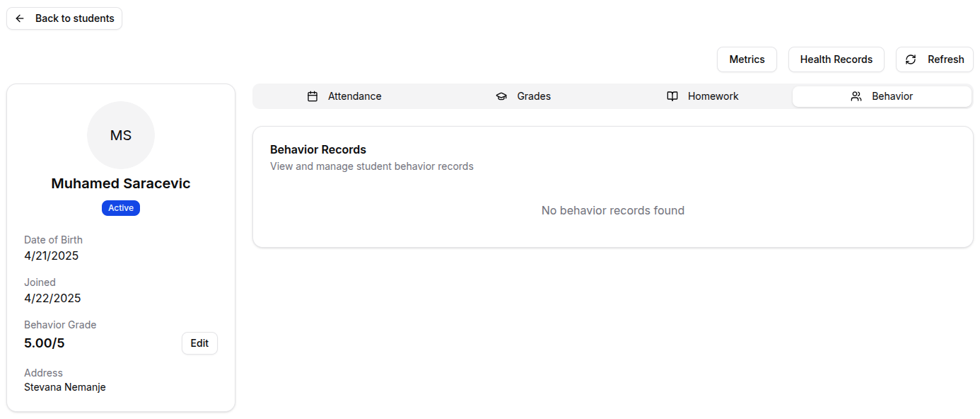980x419 pixels.
Task: Click the calendar icon in Attendance tab
Action: 313,96
